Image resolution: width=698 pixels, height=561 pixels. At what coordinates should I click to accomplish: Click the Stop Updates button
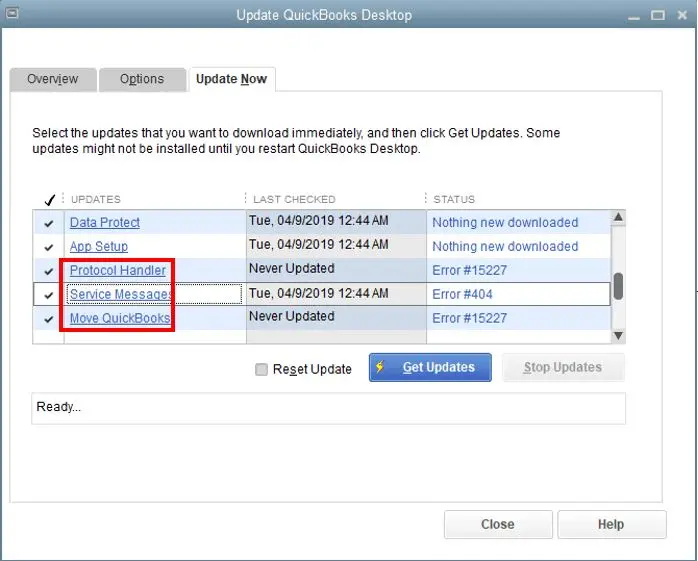click(x=563, y=367)
